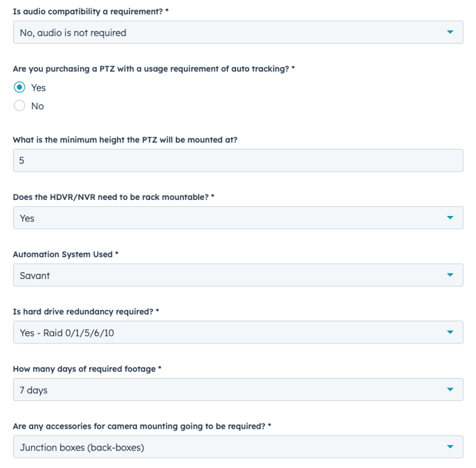Click the days of footage dropdown arrow
The height and width of the screenshot is (468, 476).
coord(450,390)
